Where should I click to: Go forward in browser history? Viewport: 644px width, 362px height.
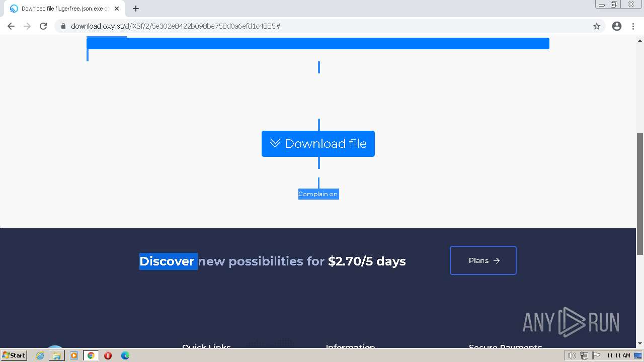click(27, 26)
